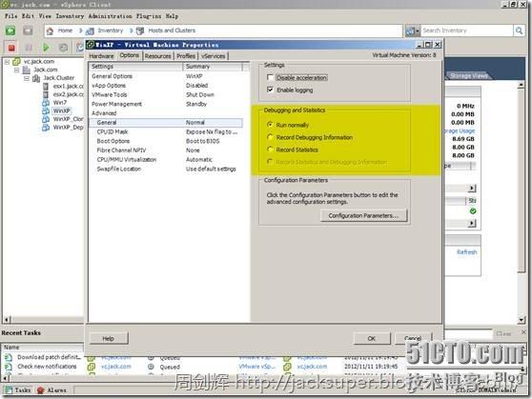Select the Power Management settings row
Image resolution: width=532 pixels, height=399 pixels.
click(x=166, y=104)
